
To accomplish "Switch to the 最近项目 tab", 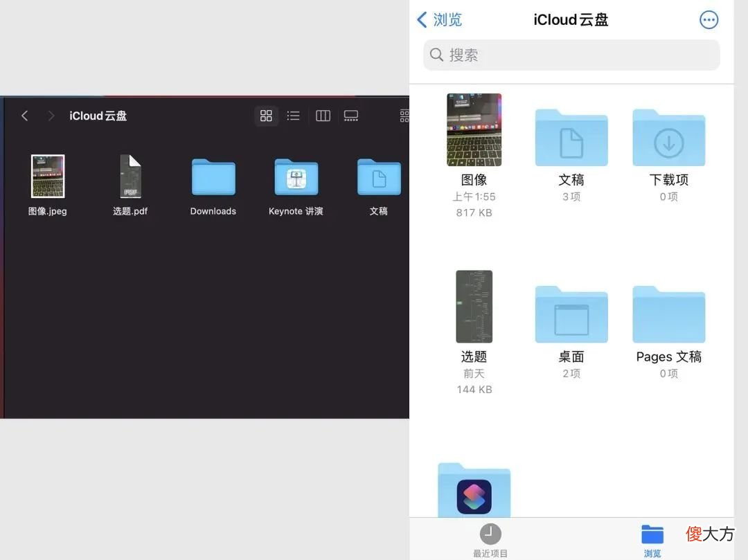I will pyautogui.click(x=490, y=541).
